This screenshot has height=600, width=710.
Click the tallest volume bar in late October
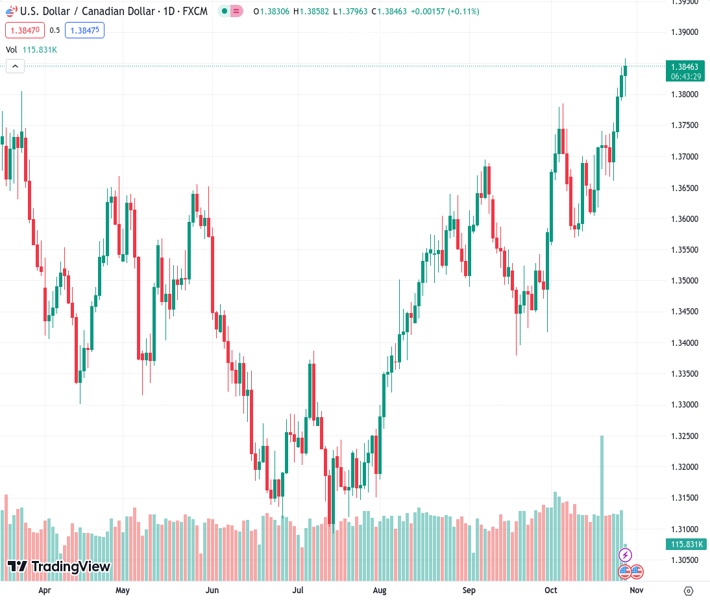[602, 476]
